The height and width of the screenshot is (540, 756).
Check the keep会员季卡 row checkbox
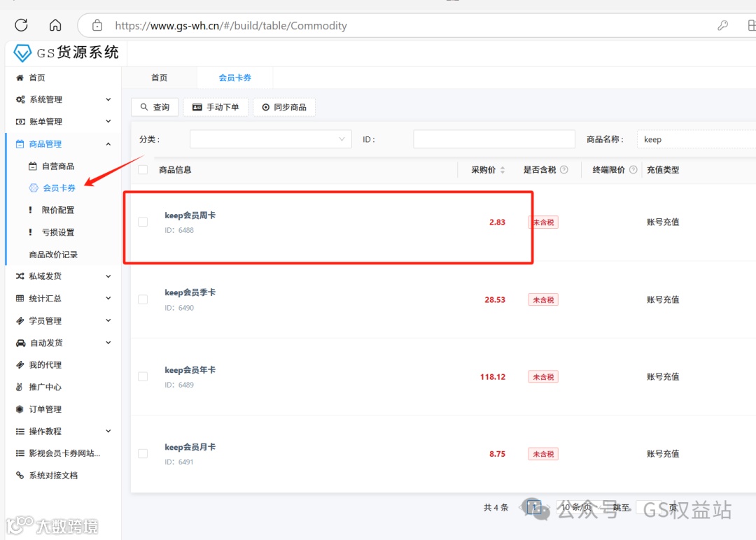click(143, 299)
